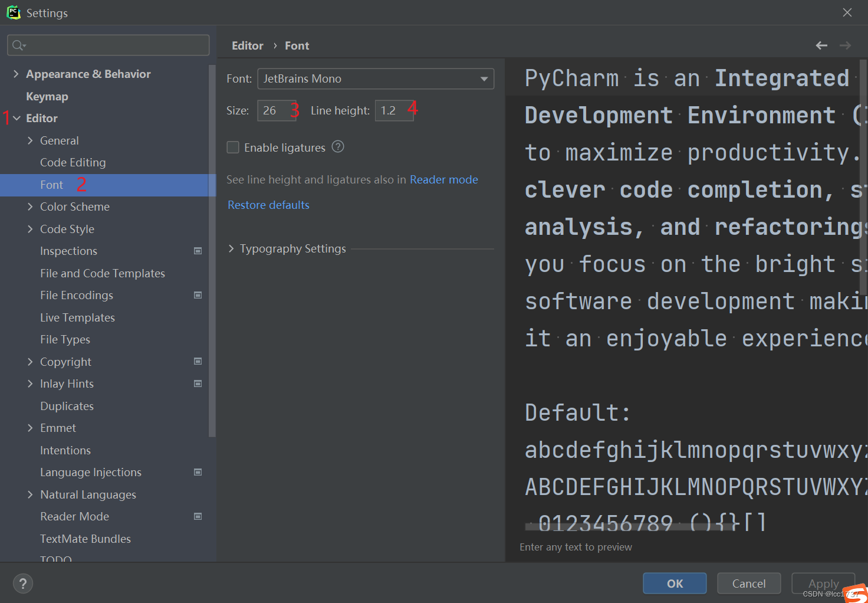
Task: Click ligatures help question icon
Action: 338,147
